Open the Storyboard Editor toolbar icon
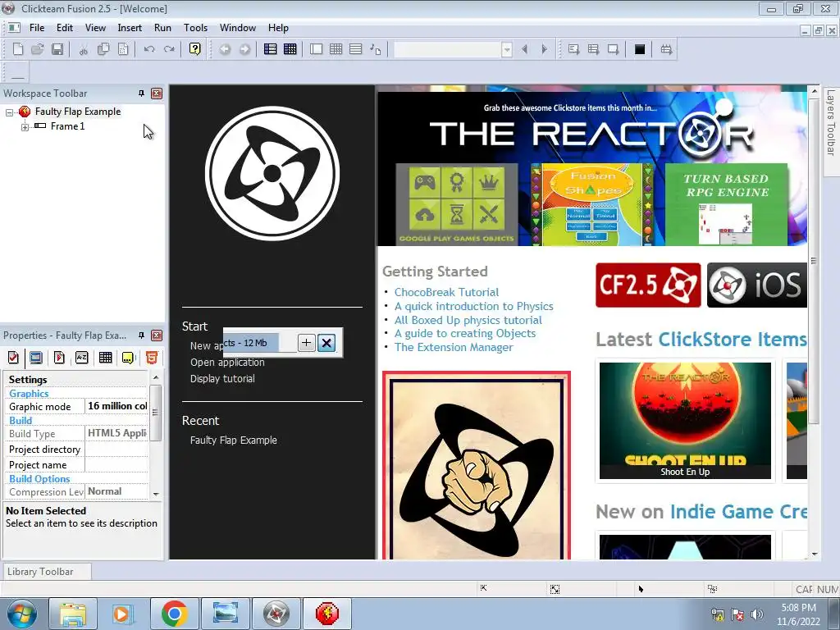 tap(271, 49)
